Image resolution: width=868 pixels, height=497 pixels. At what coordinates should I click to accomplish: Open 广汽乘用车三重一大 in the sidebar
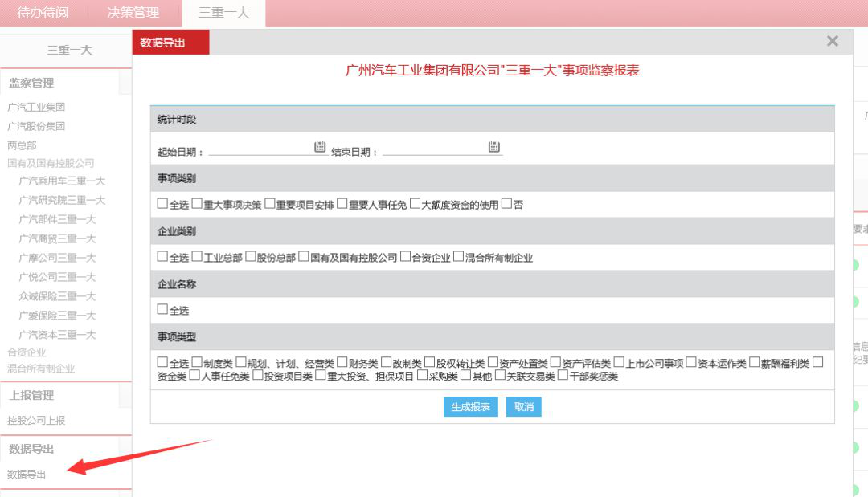[x=62, y=181]
